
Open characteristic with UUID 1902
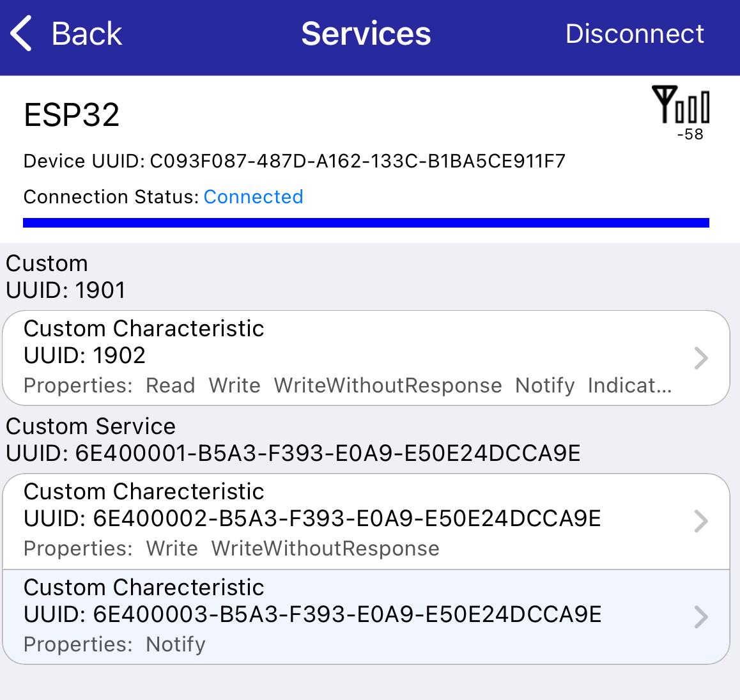(366, 358)
